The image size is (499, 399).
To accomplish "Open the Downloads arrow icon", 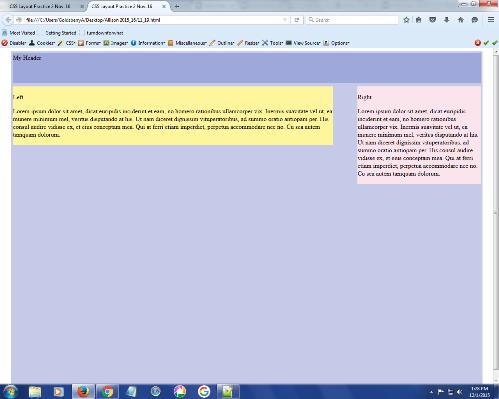I will (447, 20).
